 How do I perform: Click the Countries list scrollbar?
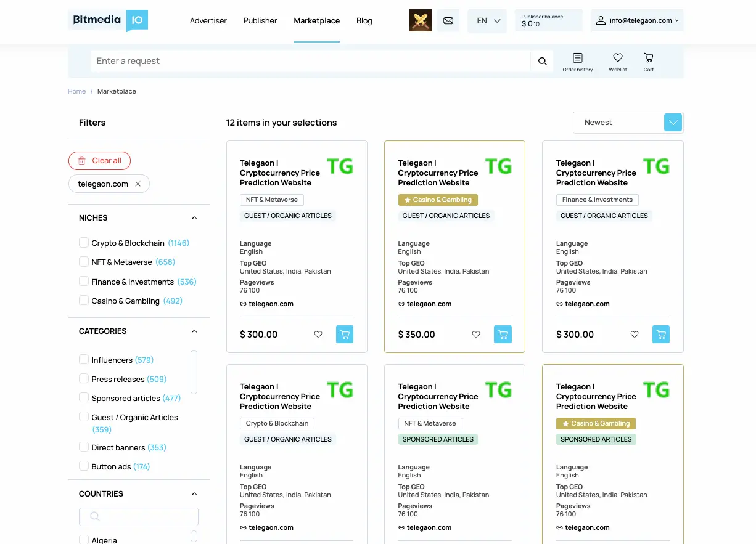tap(194, 537)
